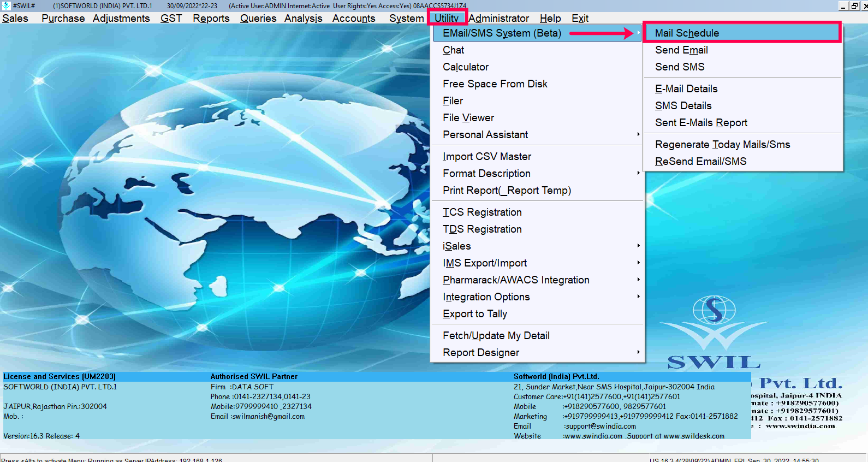Select EMail/SMS System (Beta) entry
The height and width of the screenshot is (462, 868).
(x=537, y=33)
